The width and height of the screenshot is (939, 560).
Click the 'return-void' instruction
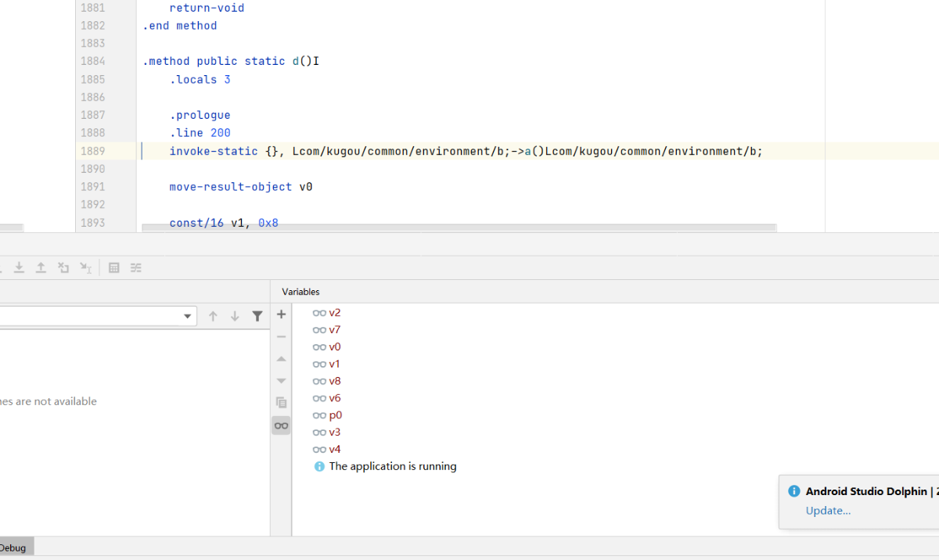207,8
